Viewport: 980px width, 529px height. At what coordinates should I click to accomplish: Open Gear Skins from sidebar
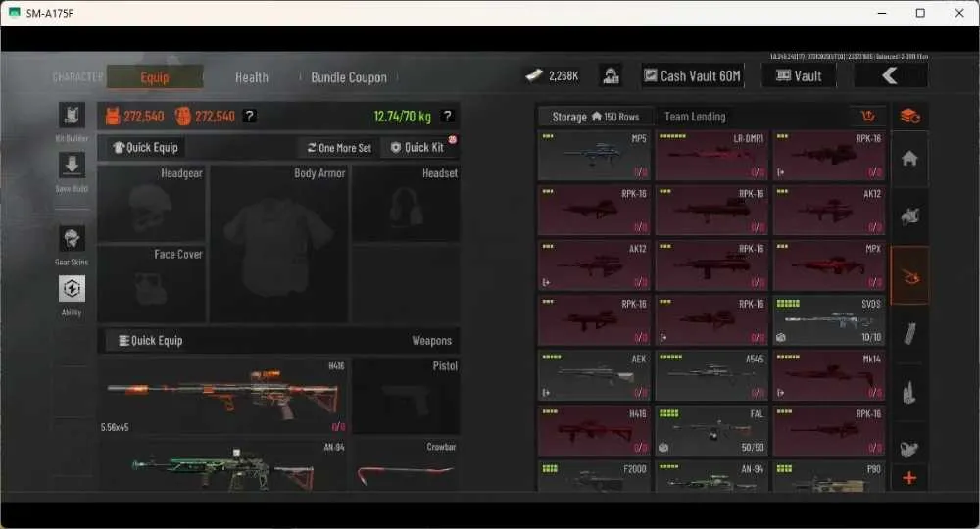pos(72,239)
